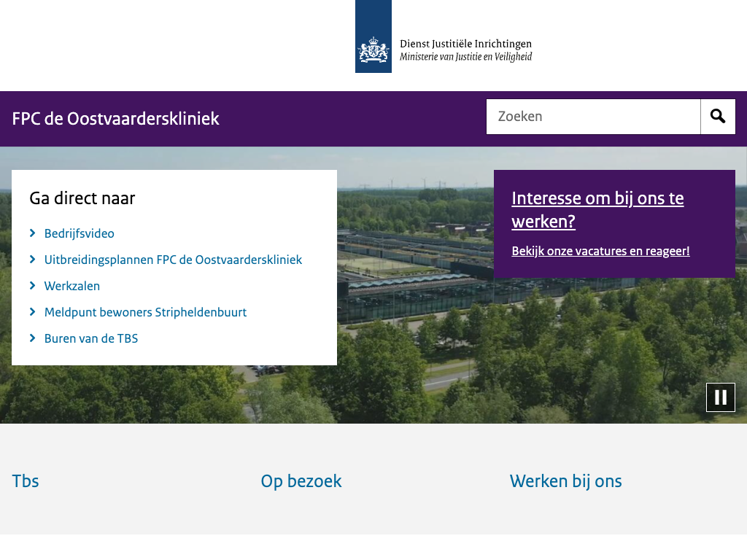
Task: Click the chevron before Buren van de TBS
Action: (x=33, y=338)
